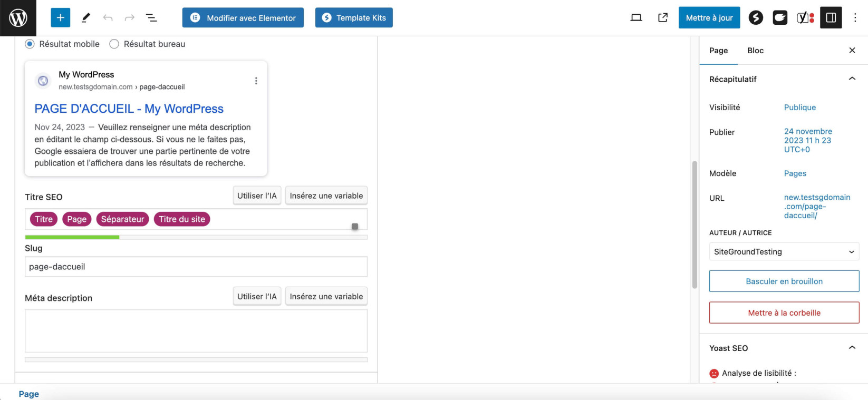Viewport: 868px width, 400px height.
Task: Click the Page breadcrumb at the bottom
Action: tap(29, 394)
